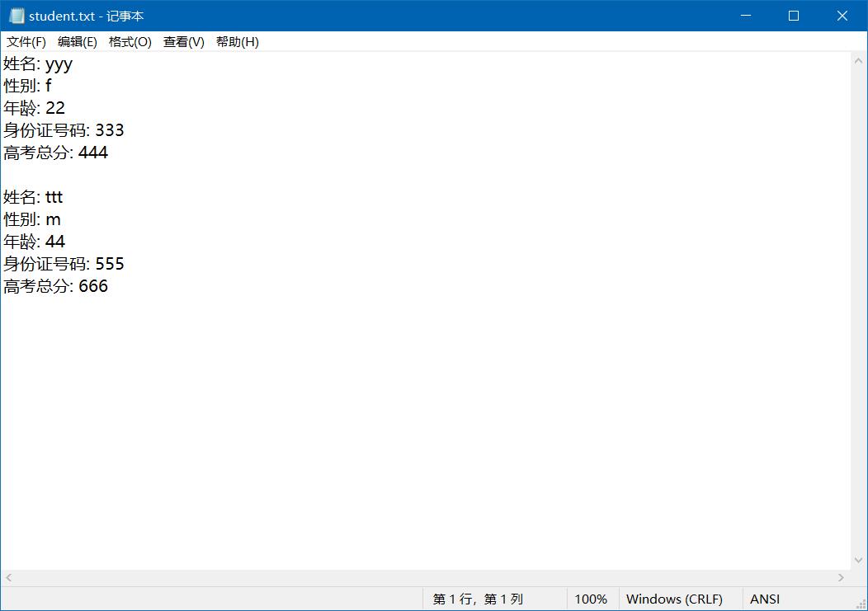Click the Windows (CRLF) status entry
The width and height of the screenshot is (868, 611).
[674, 599]
